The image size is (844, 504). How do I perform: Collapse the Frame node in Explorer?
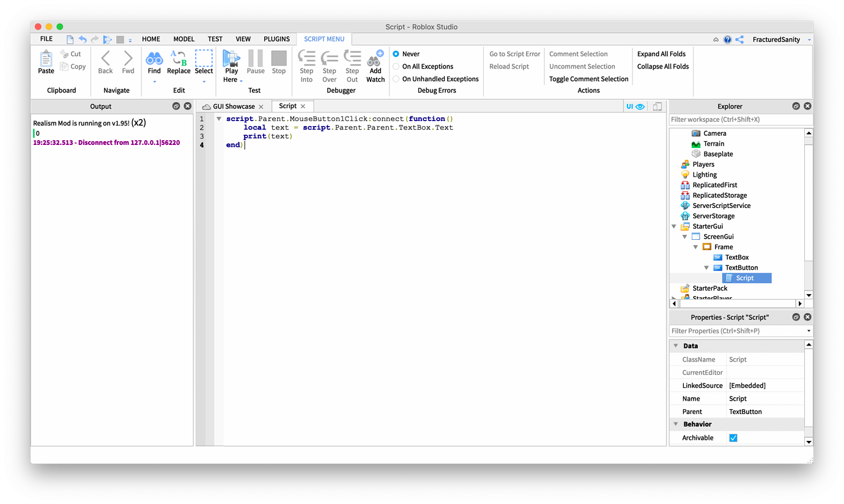[695, 246]
